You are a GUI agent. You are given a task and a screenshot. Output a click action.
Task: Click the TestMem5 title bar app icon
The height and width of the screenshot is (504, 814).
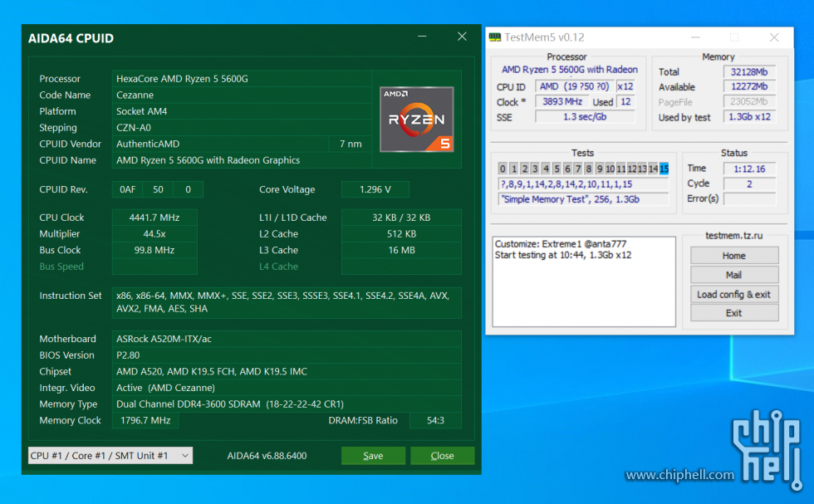495,37
